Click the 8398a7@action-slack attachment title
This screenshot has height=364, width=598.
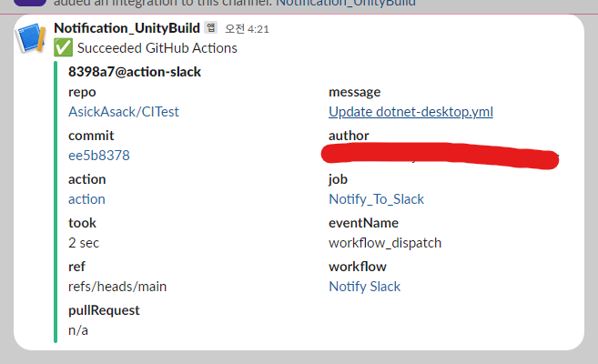click(135, 72)
